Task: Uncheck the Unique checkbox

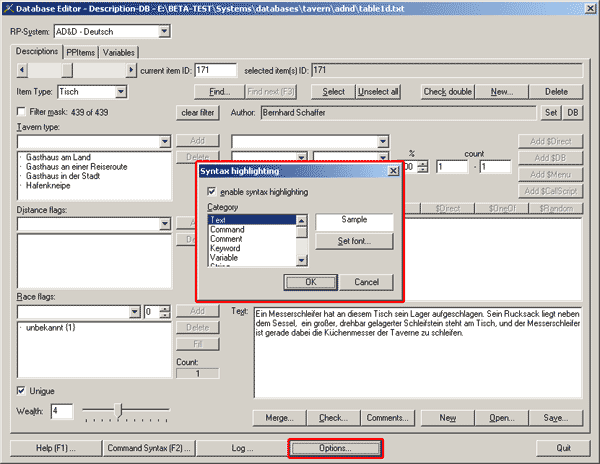Action: [23, 391]
